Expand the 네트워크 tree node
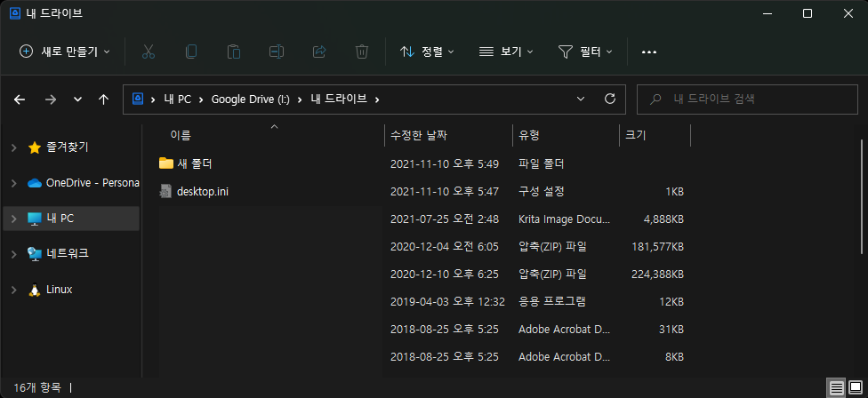The image size is (868, 398). tap(14, 254)
